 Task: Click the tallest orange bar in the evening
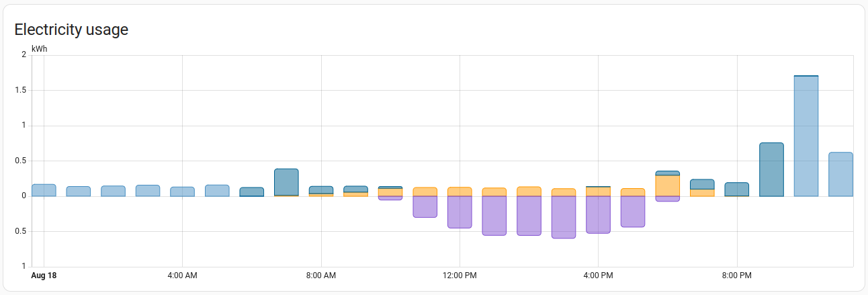[667, 185]
